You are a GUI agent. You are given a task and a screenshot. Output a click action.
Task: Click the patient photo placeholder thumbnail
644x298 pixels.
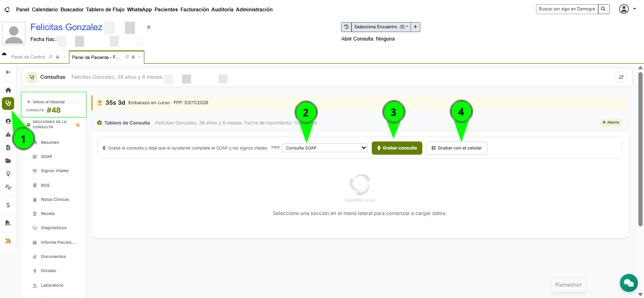coord(14,33)
